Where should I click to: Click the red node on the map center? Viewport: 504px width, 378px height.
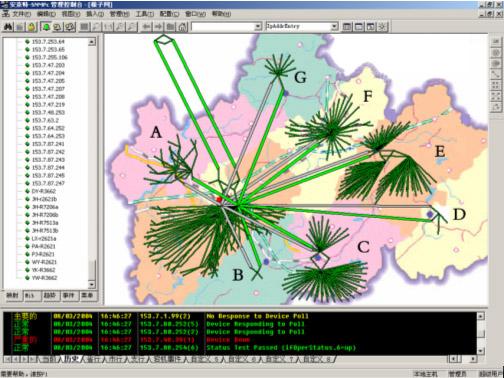point(219,199)
